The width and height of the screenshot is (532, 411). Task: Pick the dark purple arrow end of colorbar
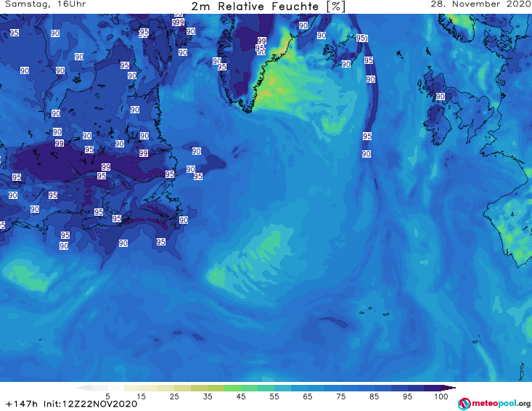[x=449, y=388]
